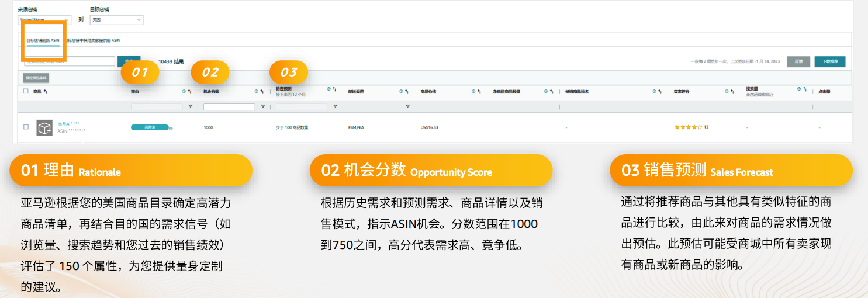
Task: Focus the ASIN search input field
Action: click(x=69, y=61)
